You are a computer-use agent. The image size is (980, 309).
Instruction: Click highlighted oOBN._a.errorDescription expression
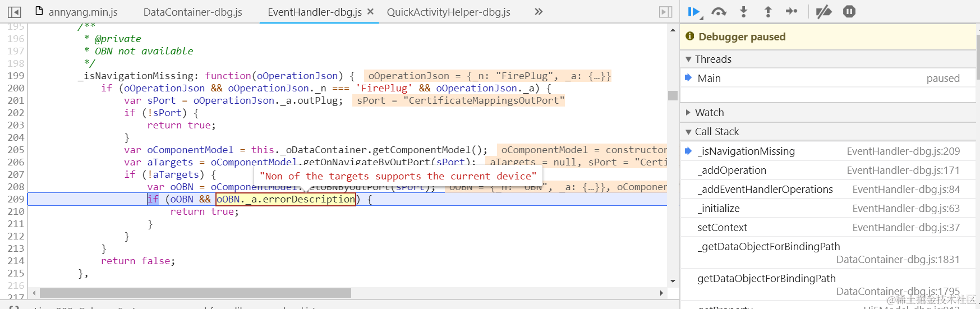point(286,199)
